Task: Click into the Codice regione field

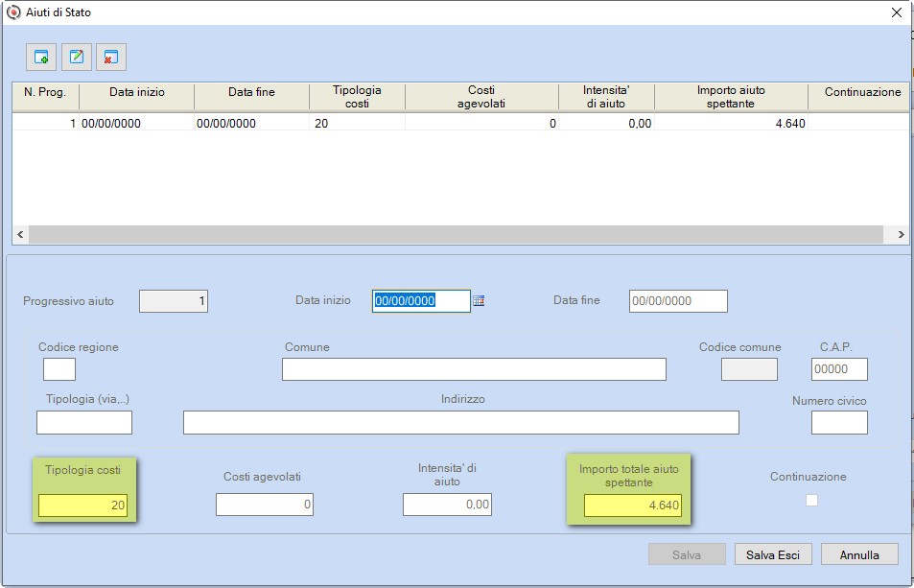Action: 59,369
